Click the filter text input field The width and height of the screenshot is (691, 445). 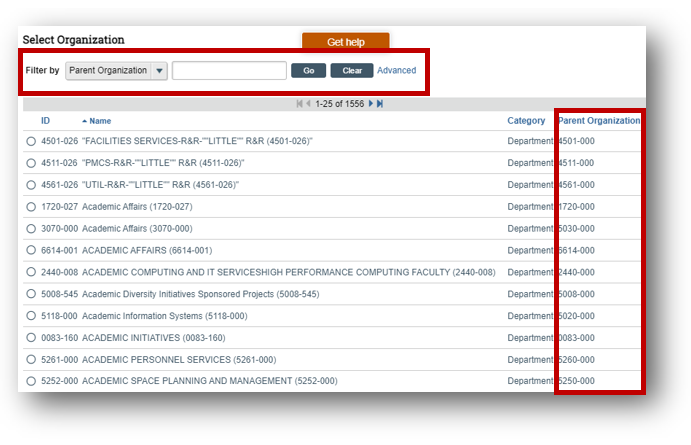click(229, 71)
